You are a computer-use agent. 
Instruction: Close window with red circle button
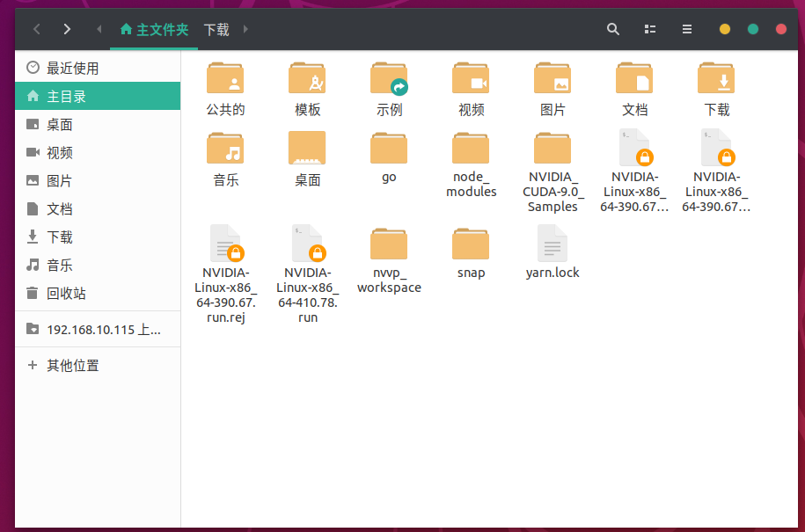coord(781,29)
